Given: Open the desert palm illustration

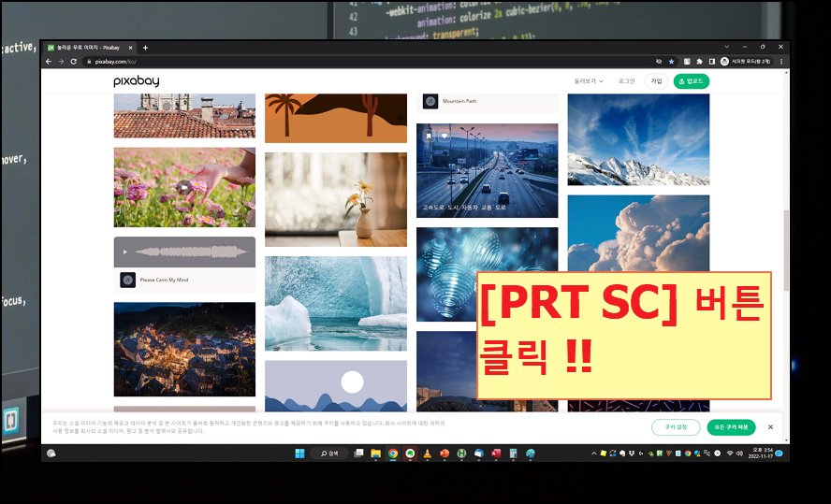Looking at the screenshot, I should tap(336, 118).
